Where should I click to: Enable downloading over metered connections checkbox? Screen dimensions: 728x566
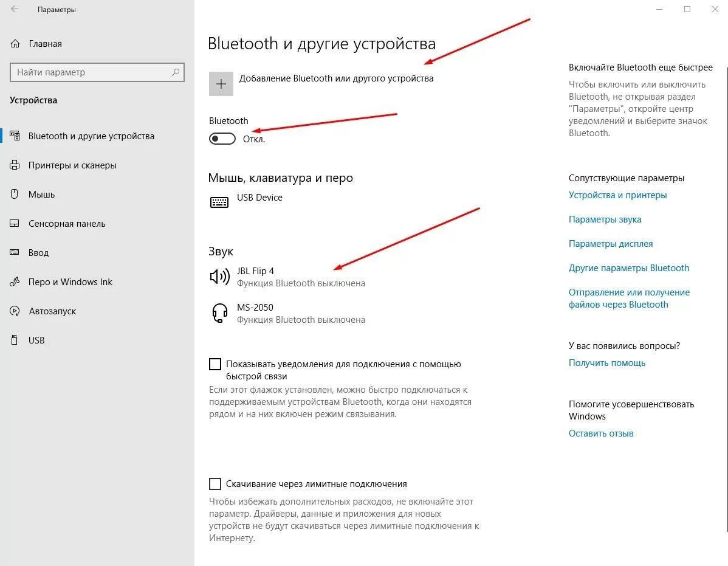(215, 484)
